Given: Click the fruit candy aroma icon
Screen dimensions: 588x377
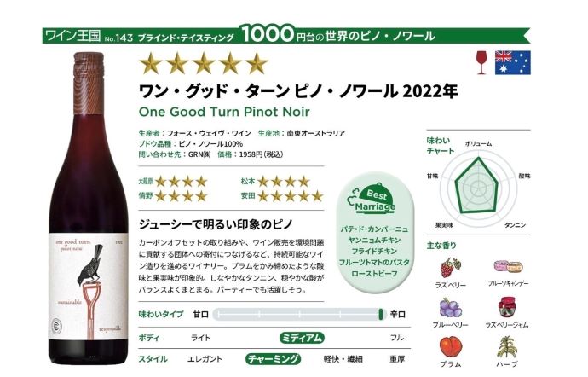Looking at the screenshot, I should [x=508, y=267].
